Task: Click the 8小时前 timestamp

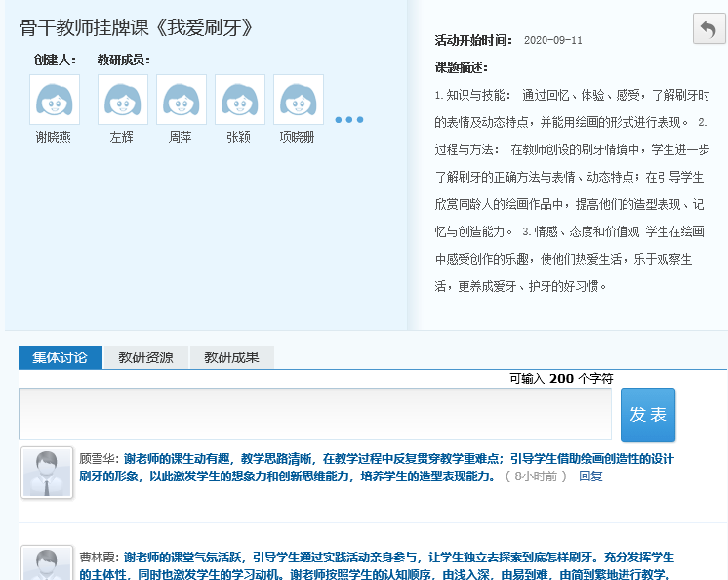Action: [536, 476]
